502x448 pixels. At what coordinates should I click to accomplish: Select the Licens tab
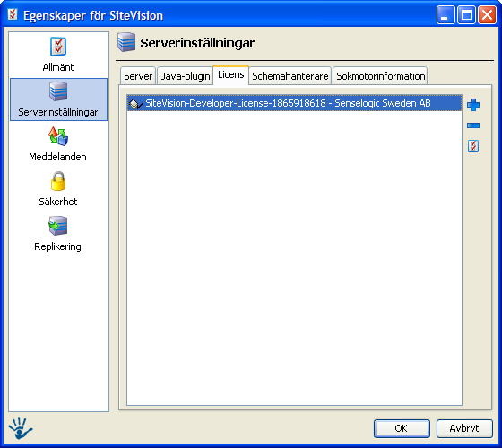[x=231, y=75]
